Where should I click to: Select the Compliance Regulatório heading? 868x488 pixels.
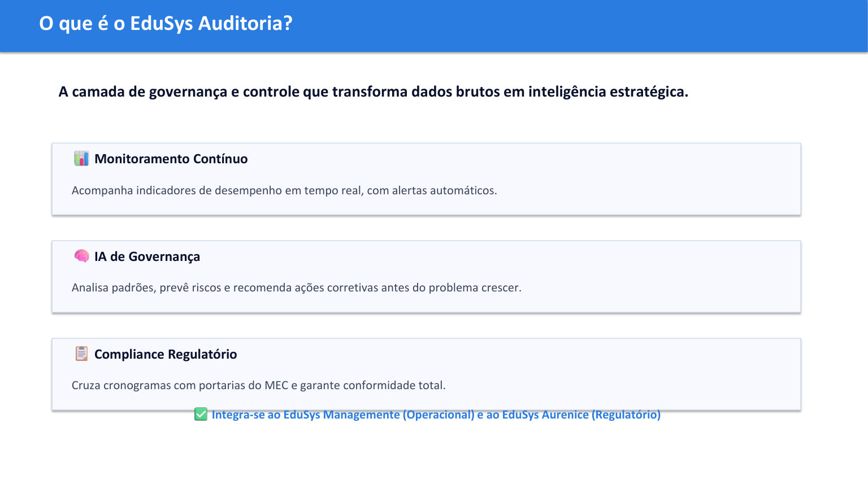coord(166,354)
